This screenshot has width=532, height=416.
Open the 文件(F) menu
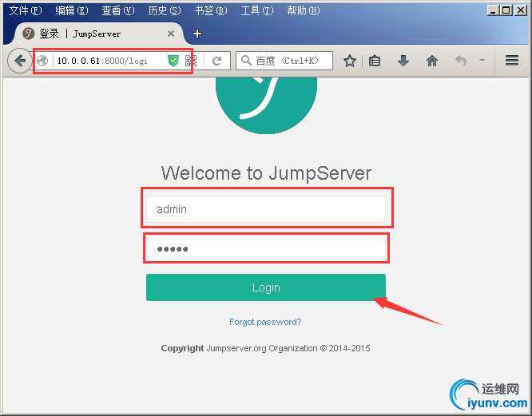tap(26, 11)
